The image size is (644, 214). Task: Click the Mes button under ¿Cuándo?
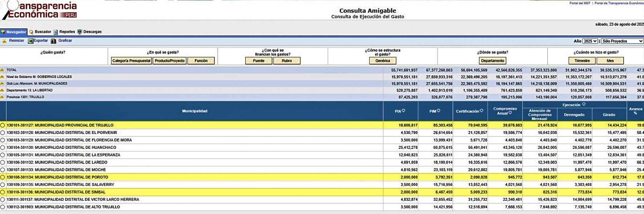click(x=610, y=61)
